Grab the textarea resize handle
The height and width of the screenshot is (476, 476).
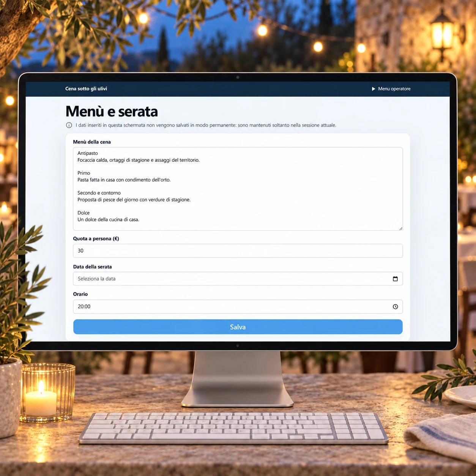coord(400,228)
